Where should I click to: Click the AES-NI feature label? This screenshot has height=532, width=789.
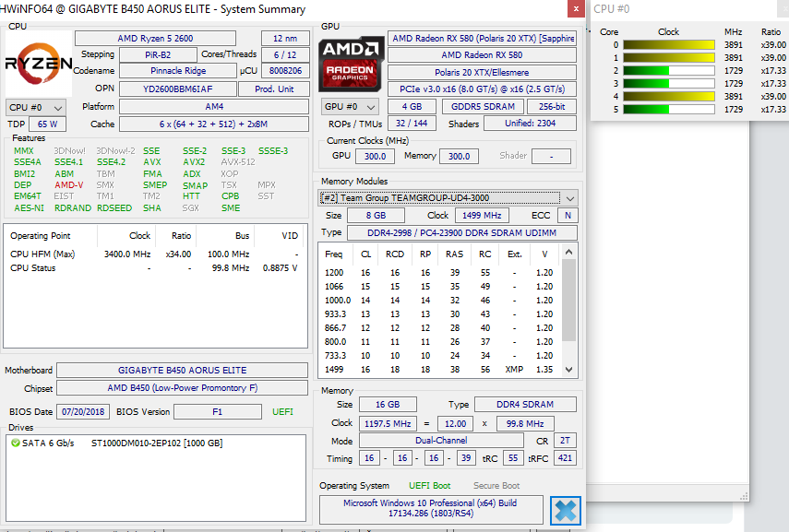click(29, 208)
